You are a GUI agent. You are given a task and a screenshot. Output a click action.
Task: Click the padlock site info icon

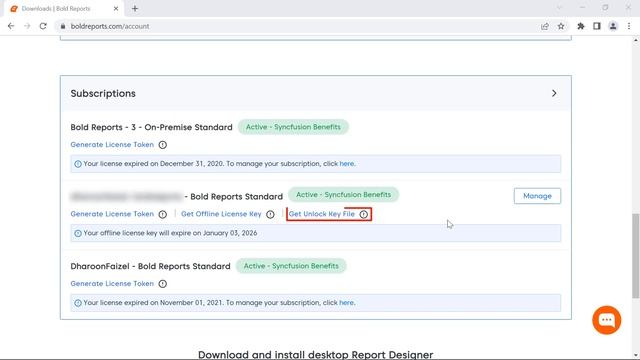(62, 26)
